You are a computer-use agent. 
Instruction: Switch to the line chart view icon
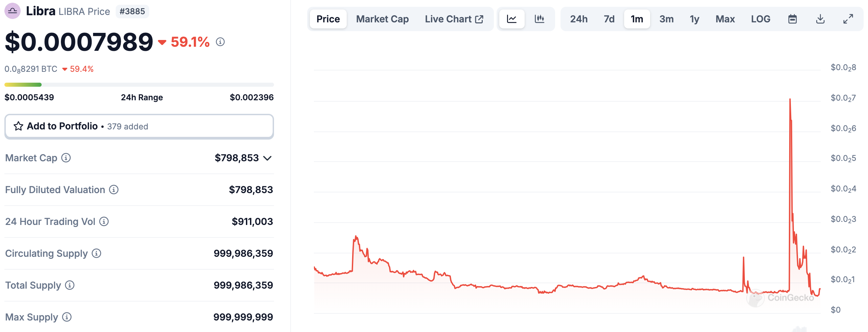tap(511, 19)
